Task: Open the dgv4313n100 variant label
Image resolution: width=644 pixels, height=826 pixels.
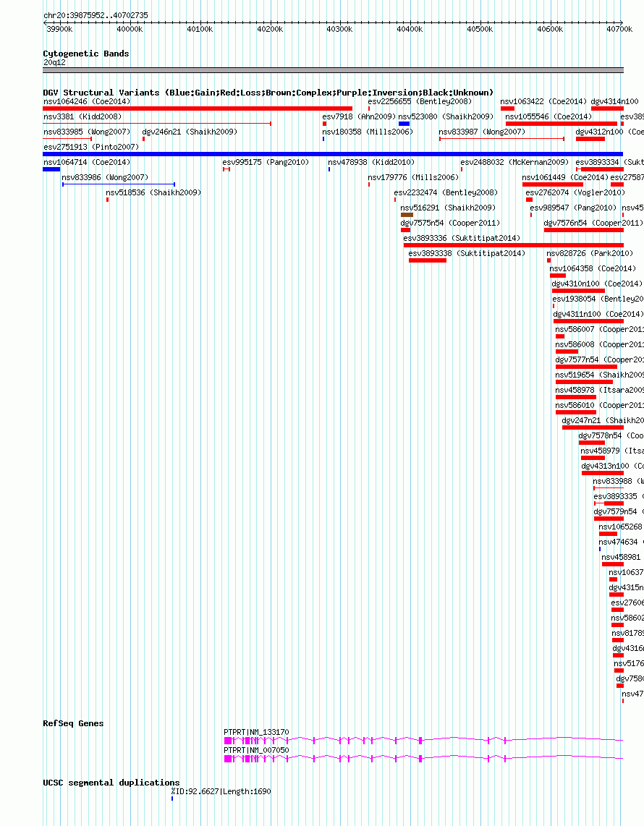Action: point(612,467)
